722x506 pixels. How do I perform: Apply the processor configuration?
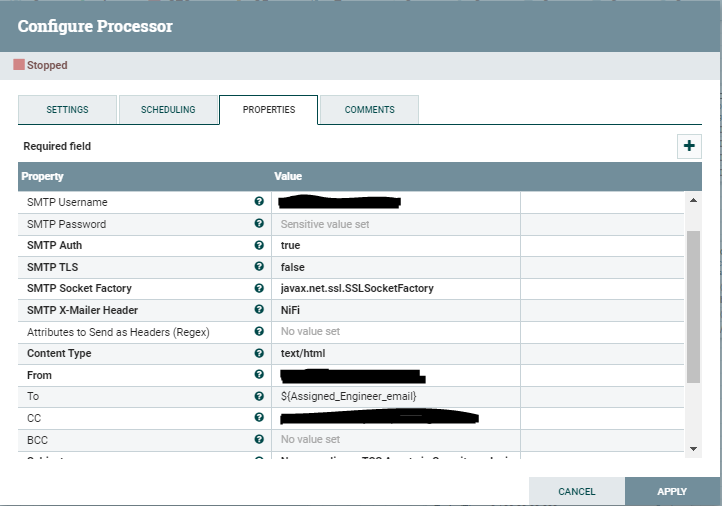pyautogui.click(x=672, y=491)
